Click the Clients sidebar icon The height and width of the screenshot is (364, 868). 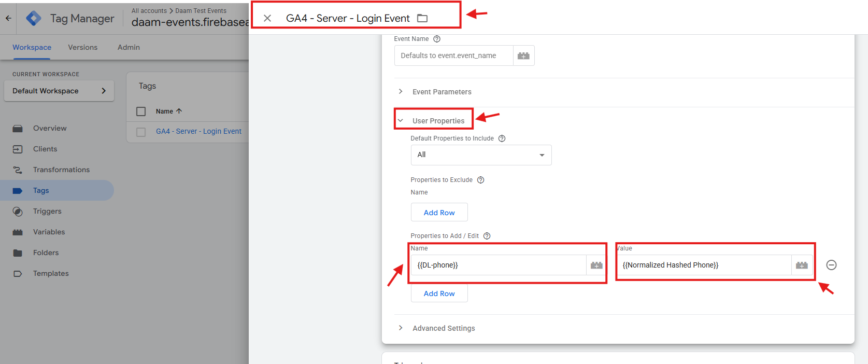point(18,149)
